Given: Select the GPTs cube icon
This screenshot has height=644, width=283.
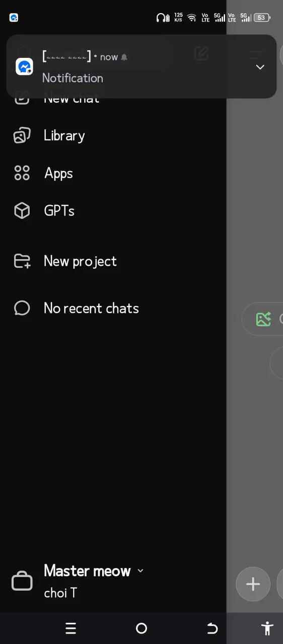Looking at the screenshot, I should (x=22, y=211).
